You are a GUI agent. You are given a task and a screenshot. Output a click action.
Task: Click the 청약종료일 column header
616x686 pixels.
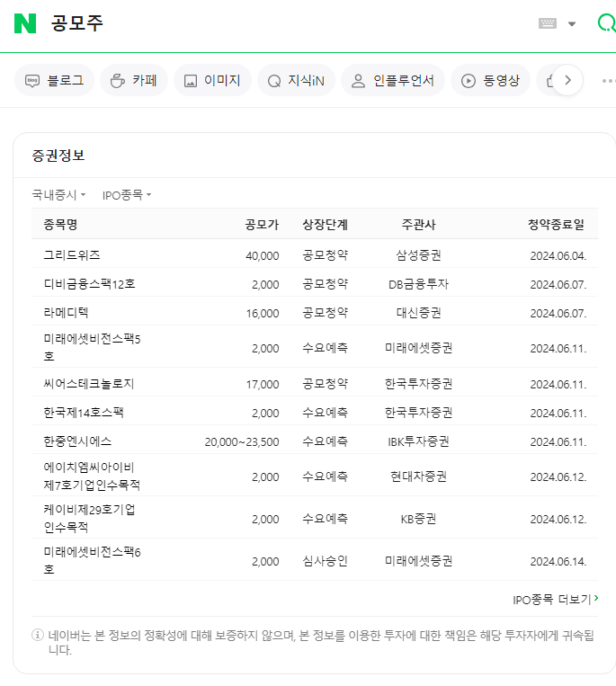point(556,225)
